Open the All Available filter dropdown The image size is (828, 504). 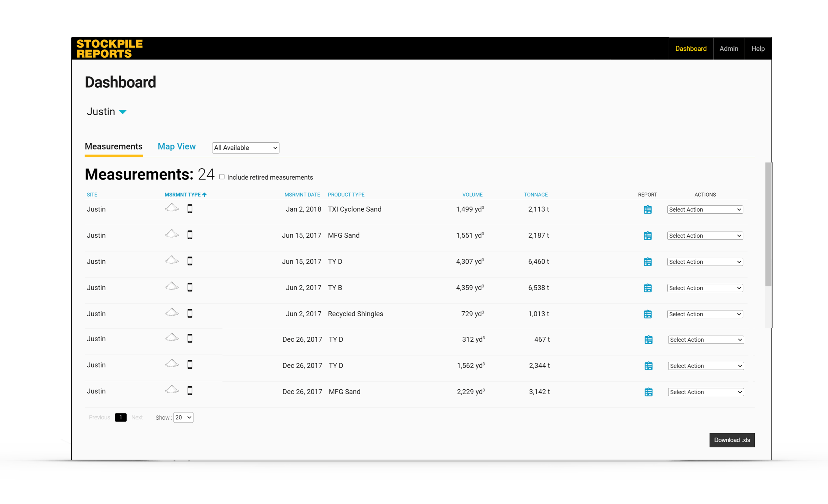point(245,147)
